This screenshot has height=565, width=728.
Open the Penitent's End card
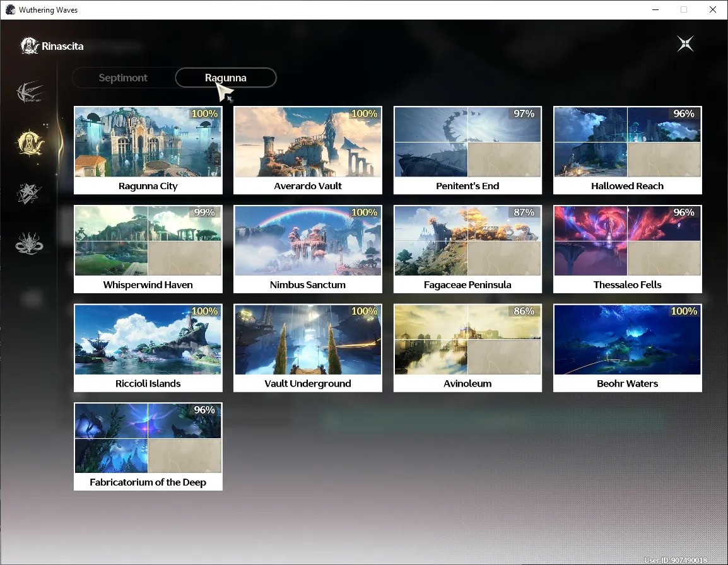(467, 151)
